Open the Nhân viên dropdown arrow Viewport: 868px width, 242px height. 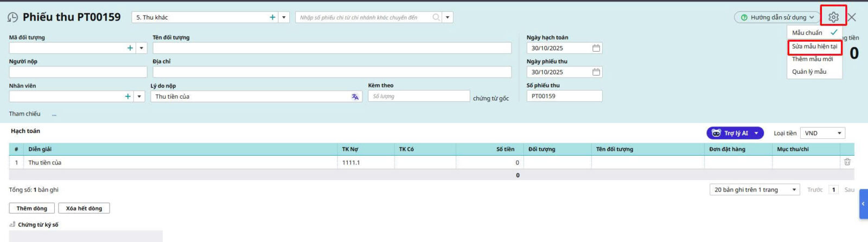139,97
